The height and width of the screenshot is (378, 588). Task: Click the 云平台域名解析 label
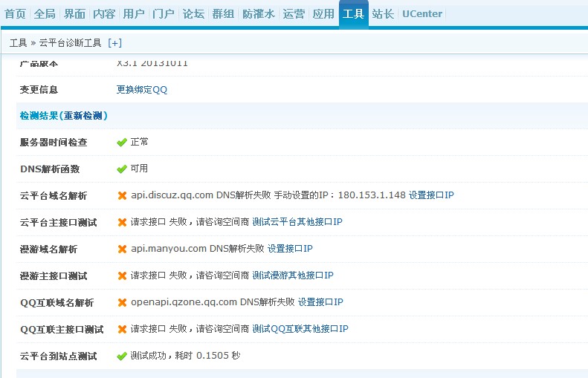tap(54, 195)
